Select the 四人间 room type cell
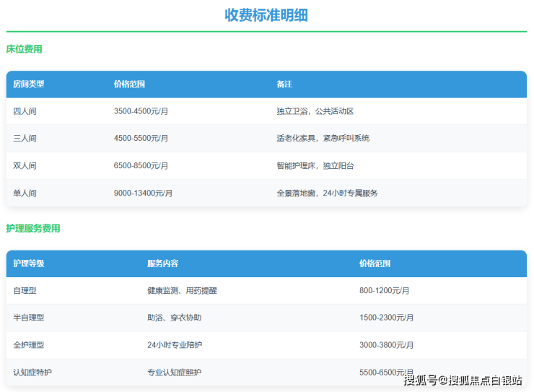 click(x=25, y=111)
